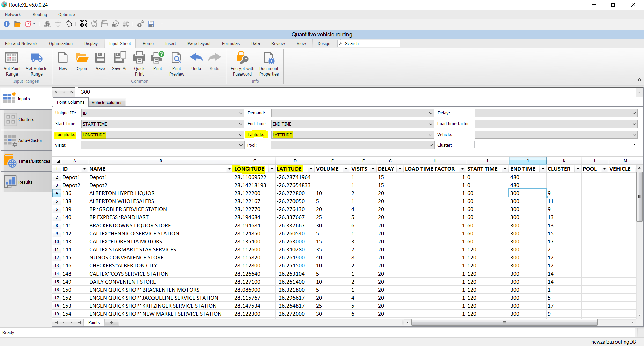644x346 pixels.
Task: Click Quick Print
Action: point(139,64)
